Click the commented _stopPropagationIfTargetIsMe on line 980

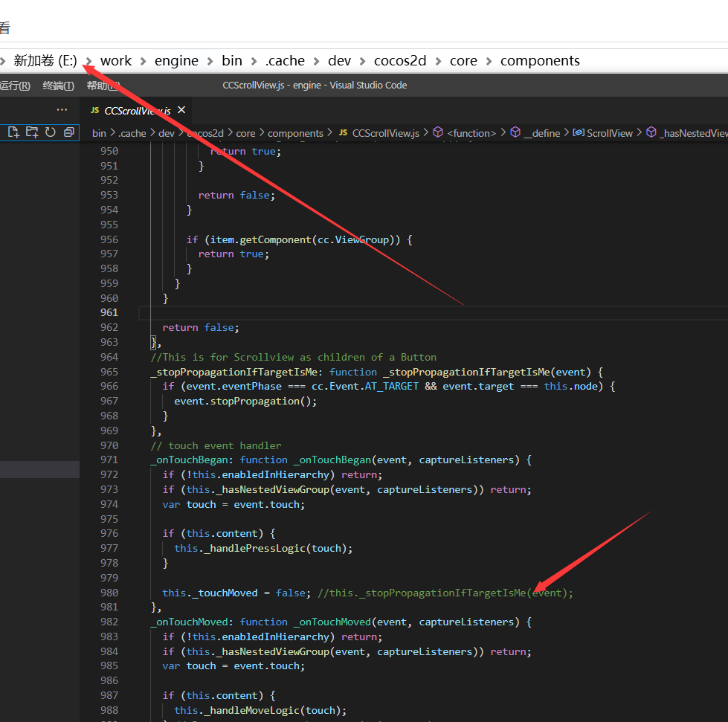tap(445, 593)
